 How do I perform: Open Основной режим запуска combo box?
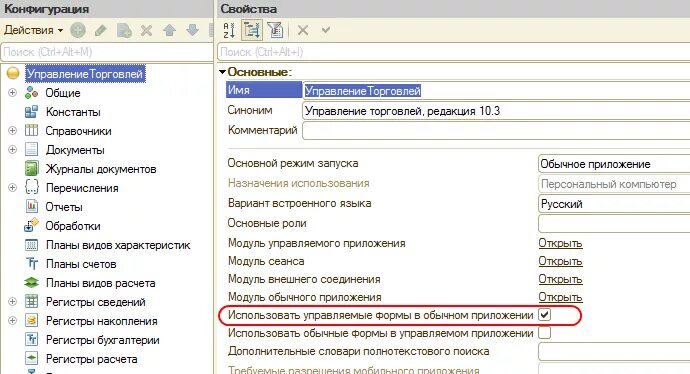point(614,164)
